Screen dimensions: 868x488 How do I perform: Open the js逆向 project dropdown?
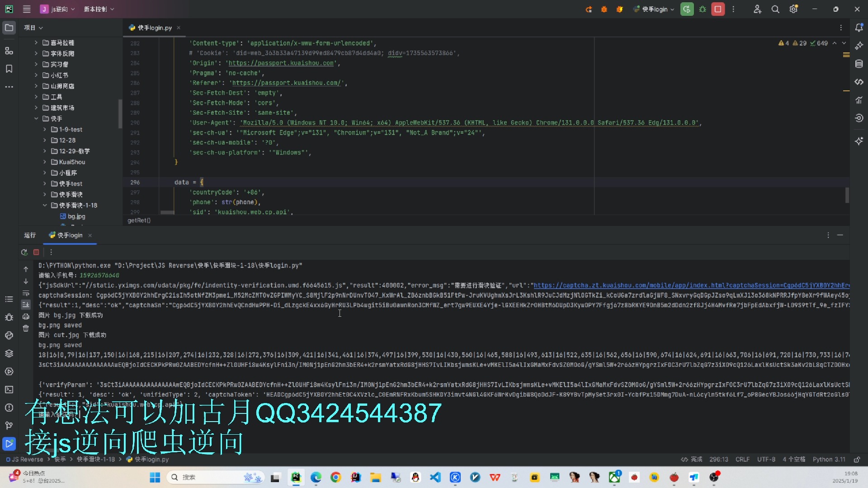pos(57,9)
